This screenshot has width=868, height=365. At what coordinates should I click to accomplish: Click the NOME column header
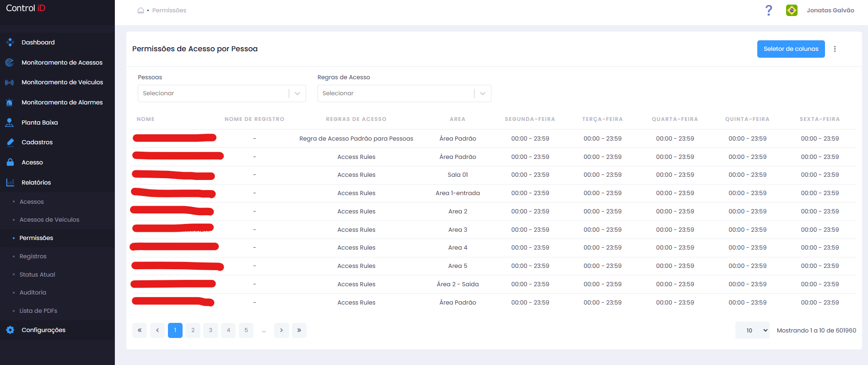point(146,119)
